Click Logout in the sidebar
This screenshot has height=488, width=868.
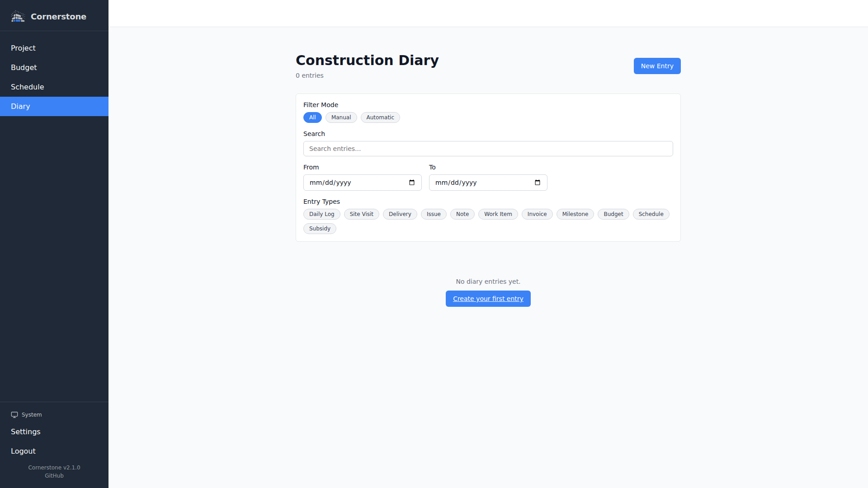23,451
